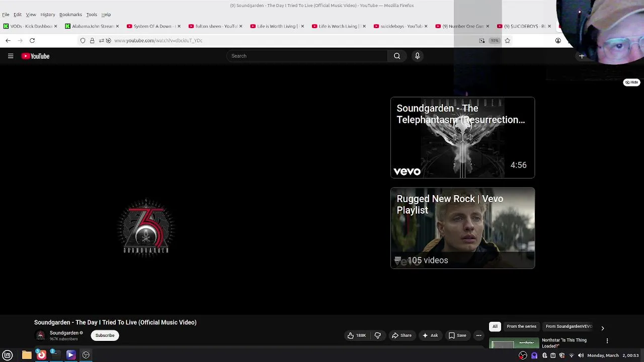Open site permissions icon in address bar

pyautogui.click(x=101, y=41)
